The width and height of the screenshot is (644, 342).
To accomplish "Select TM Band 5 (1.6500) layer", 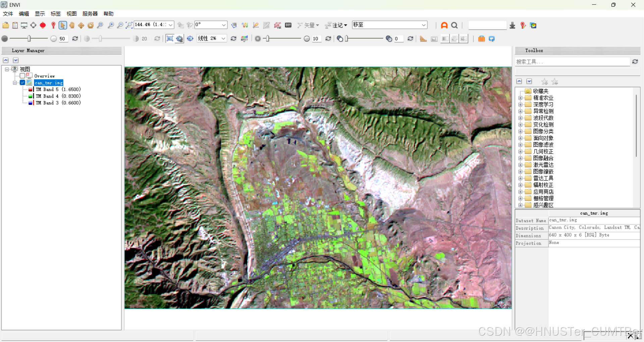I will [x=58, y=90].
